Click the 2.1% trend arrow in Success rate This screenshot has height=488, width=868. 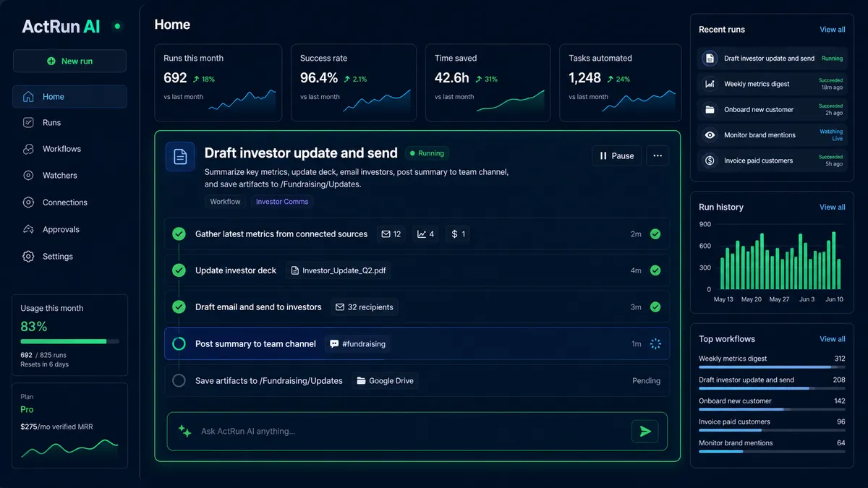click(347, 79)
